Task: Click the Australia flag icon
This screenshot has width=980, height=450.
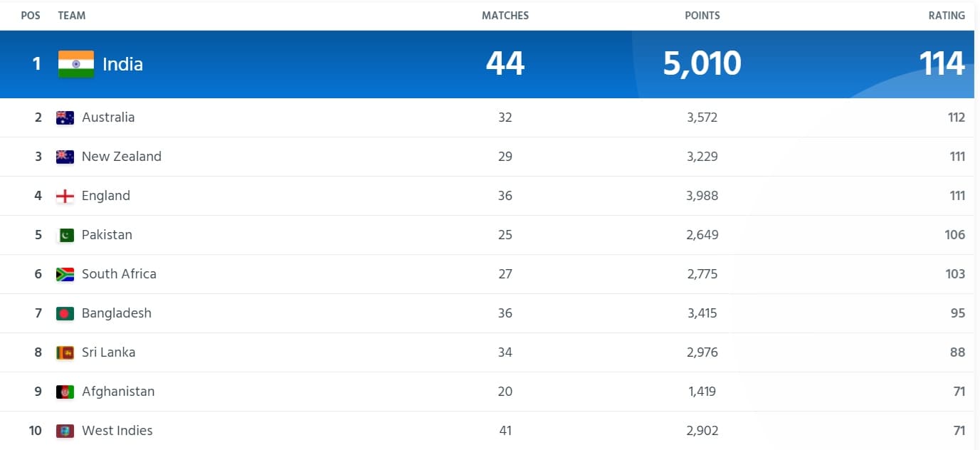Action: pyautogui.click(x=65, y=118)
